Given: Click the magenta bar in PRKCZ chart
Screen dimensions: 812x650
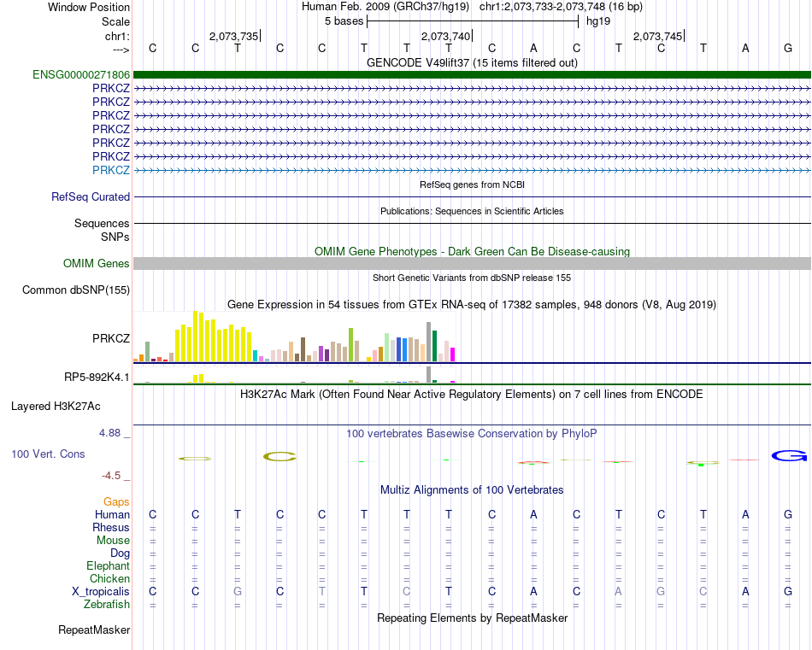Looking at the screenshot, I should point(453,354).
